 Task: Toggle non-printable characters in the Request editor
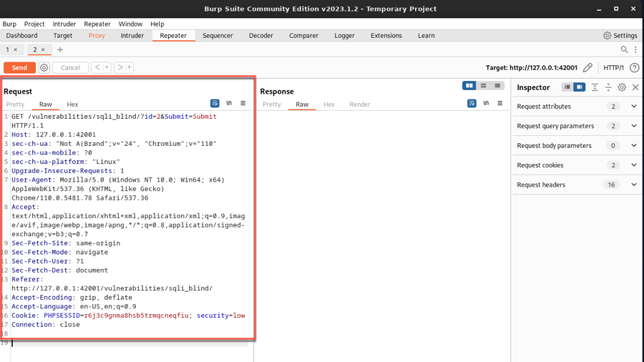point(229,103)
